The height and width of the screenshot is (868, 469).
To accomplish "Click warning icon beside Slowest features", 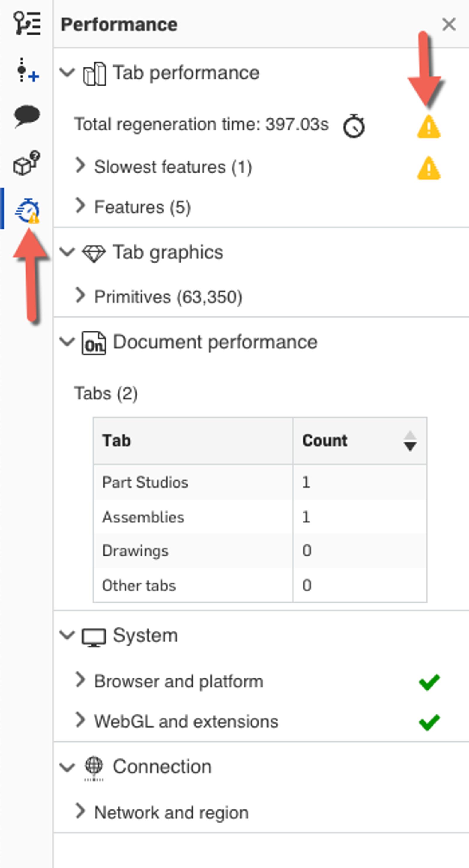I will click(x=428, y=168).
